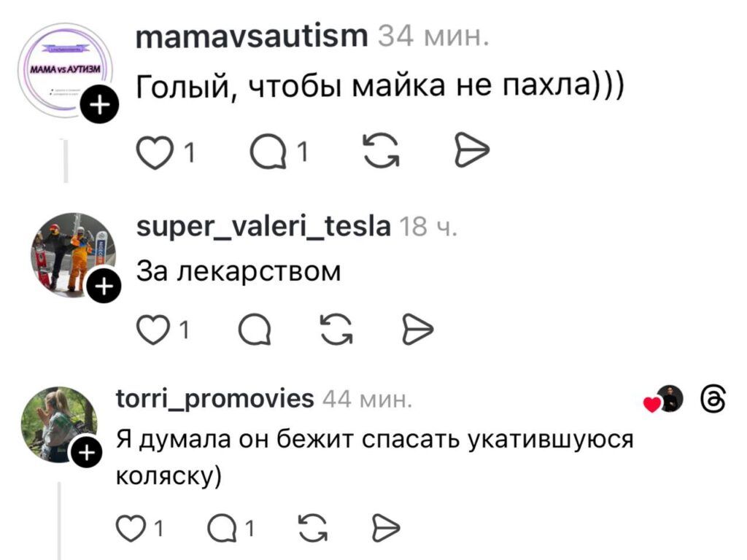Viewport: 747px width, 560px height.
Task: Repost the "За лекарством" comment
Action: point(336,332)
